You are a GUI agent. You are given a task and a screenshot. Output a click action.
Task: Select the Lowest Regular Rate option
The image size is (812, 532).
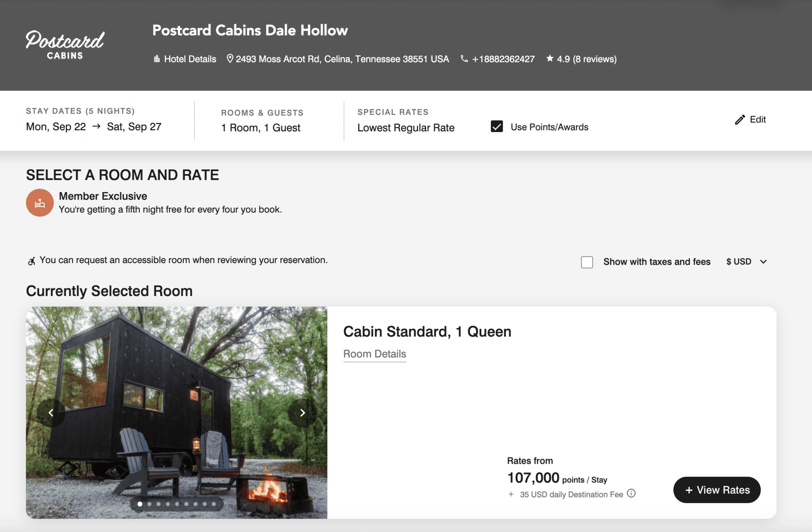coord(406,127)
